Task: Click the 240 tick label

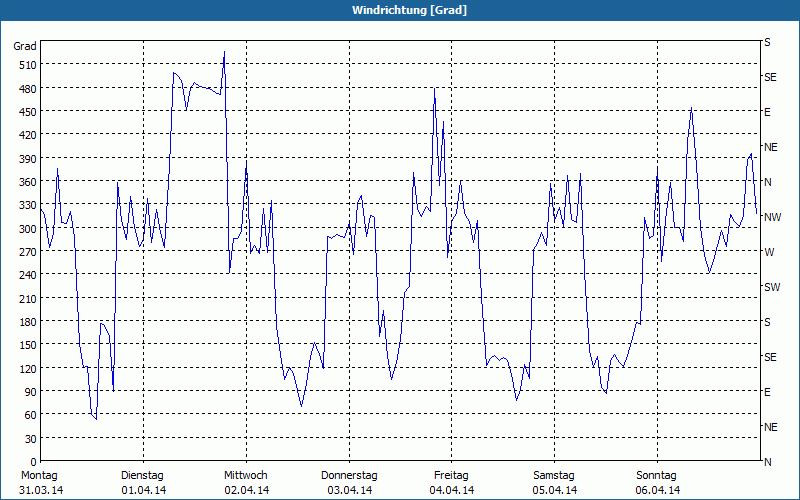Action: [x=28, y=276]
